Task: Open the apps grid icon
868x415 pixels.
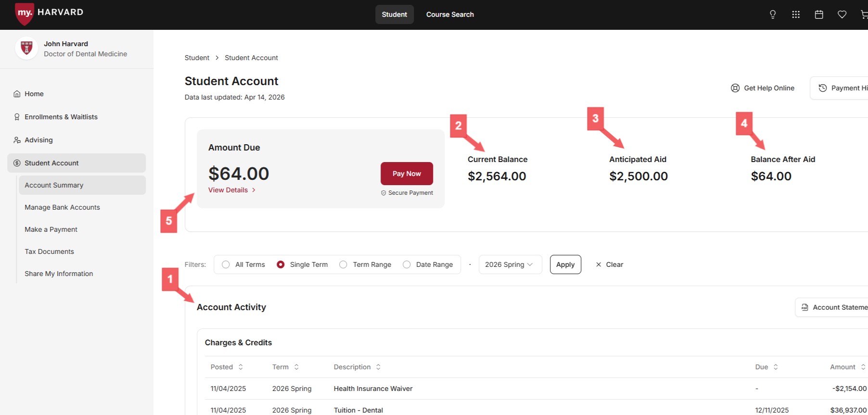Action: tap(796, 14)
